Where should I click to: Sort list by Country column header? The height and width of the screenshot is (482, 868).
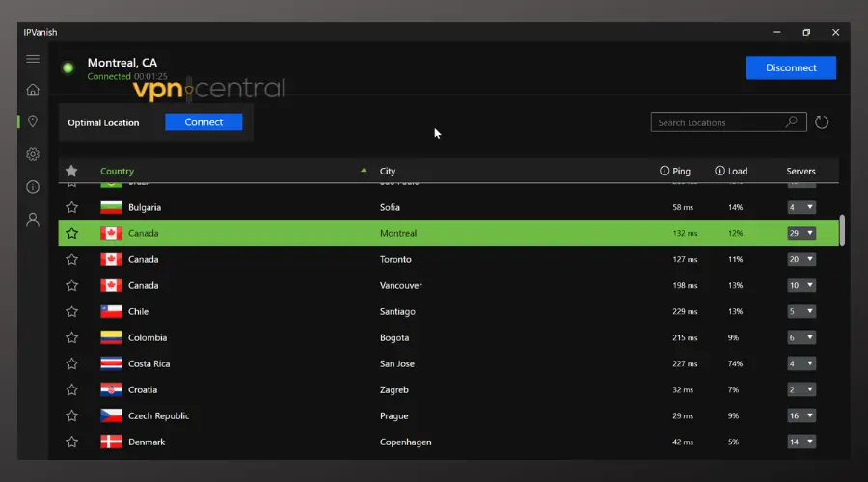click(x=118, y=171)
